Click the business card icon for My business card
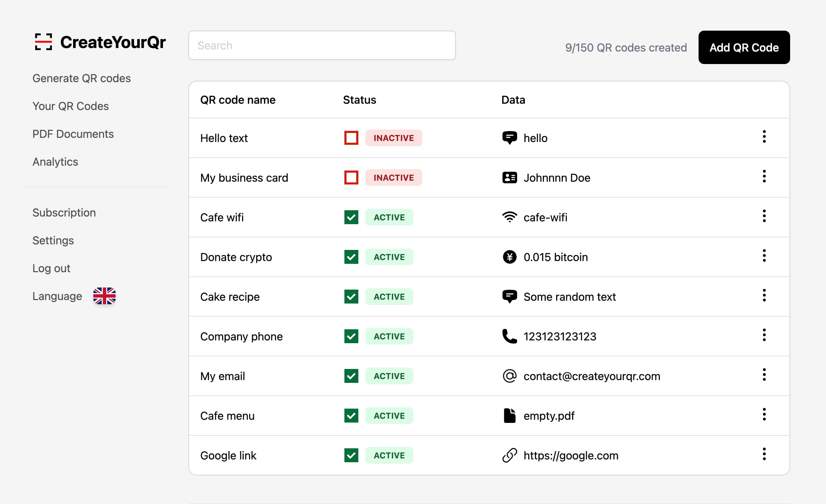The image size is (826, 504). tap(508, 178)
